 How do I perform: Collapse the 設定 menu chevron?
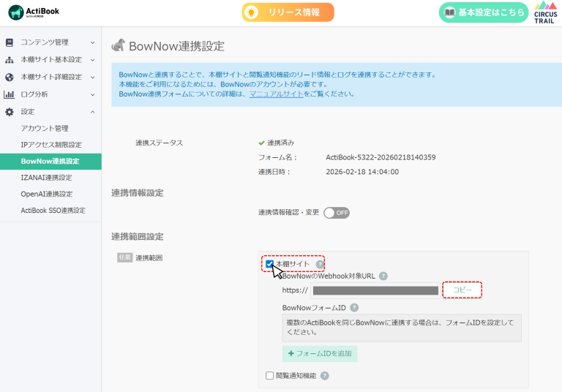pyautogui.click(x=92, y=112)
